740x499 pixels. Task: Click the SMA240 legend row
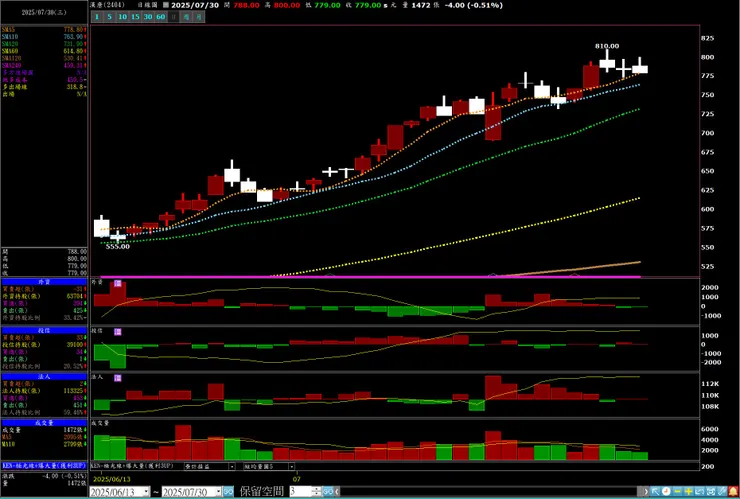pyautogui.click(x=44, y=65)
